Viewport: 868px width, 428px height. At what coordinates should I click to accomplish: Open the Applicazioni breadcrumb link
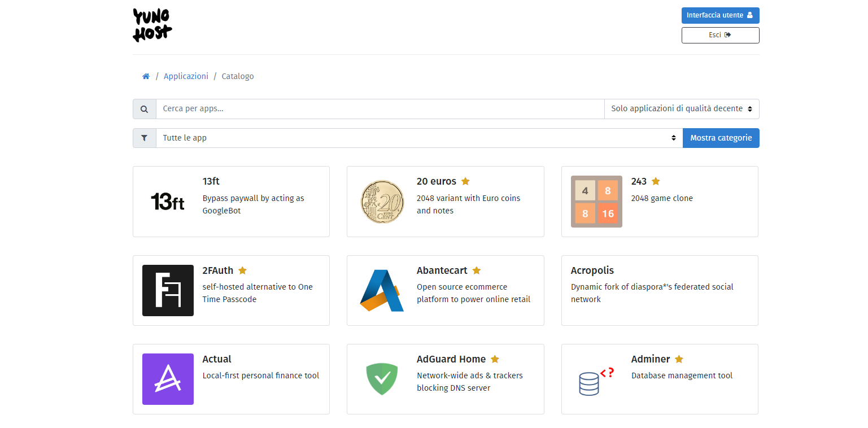click(x=186, y=76)
